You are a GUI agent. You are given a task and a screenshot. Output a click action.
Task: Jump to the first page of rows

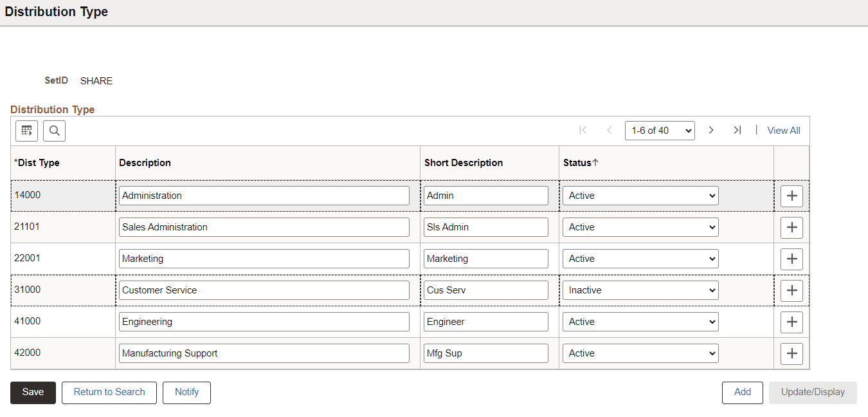pos(583,130)
